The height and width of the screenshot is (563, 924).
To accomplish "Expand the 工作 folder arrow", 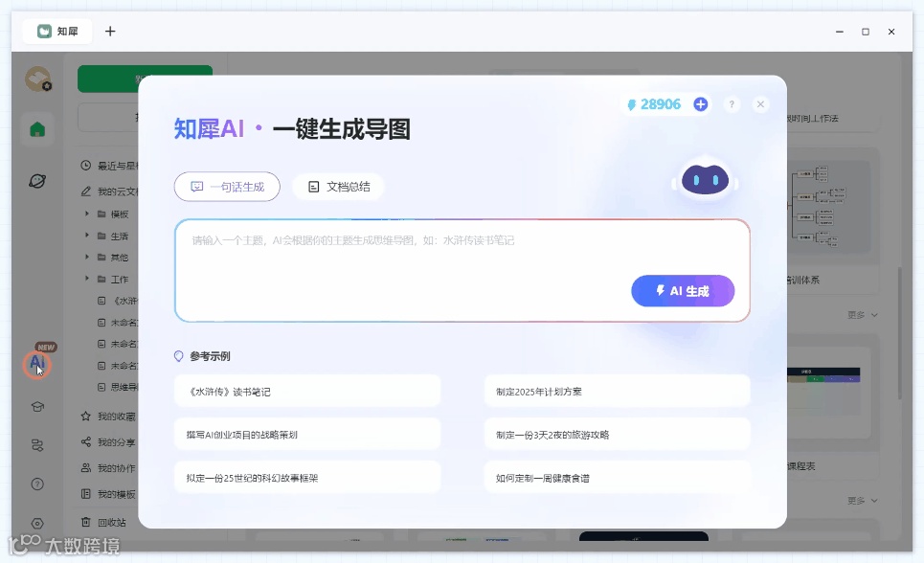I will [x=86, y=279].
